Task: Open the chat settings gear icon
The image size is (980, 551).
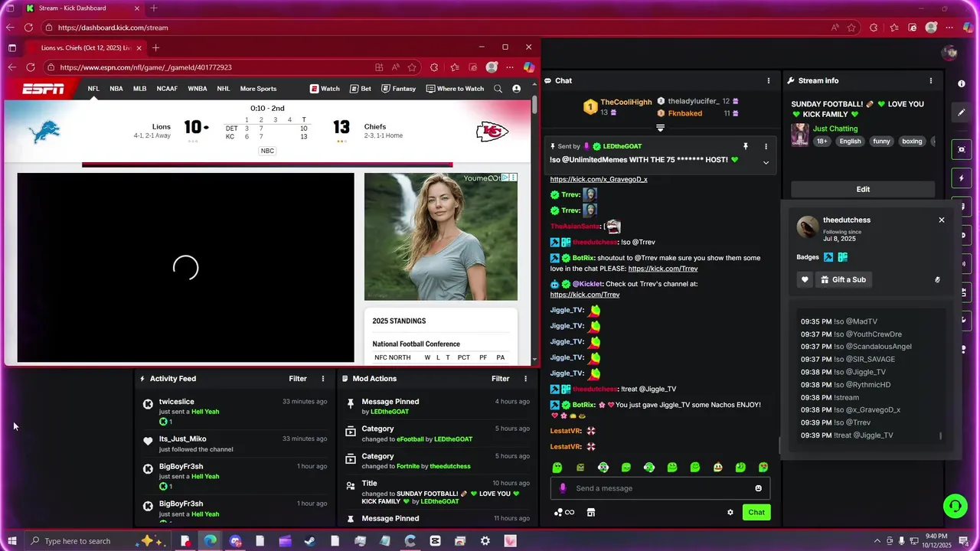Action: point(730,513)
